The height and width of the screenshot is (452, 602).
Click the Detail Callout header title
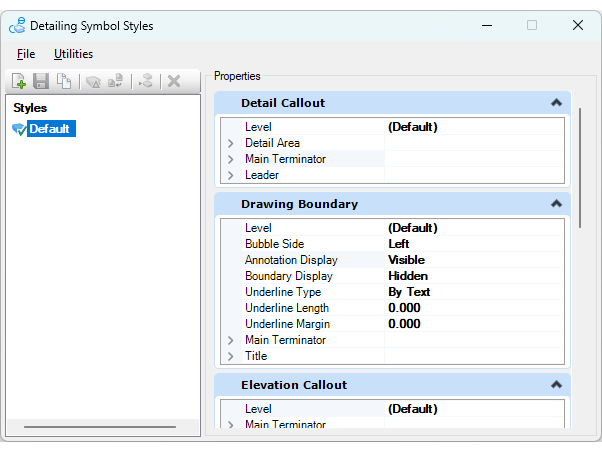(283, 103)
